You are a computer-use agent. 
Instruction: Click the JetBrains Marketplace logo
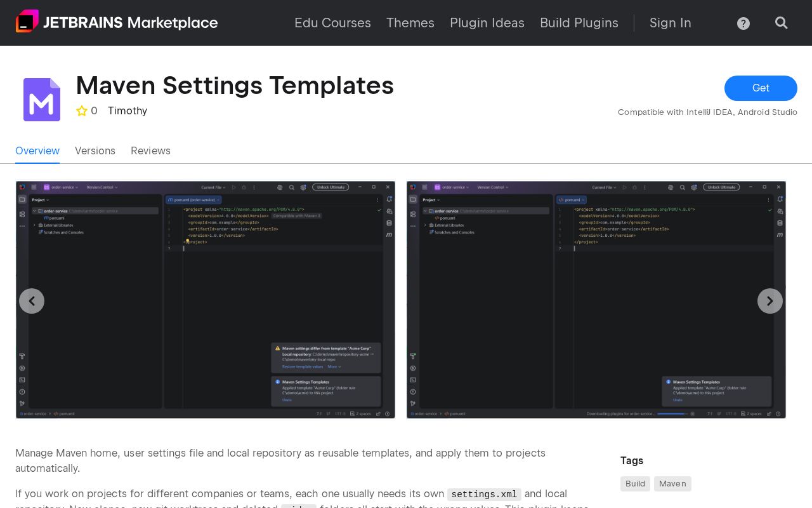pos(117,23)
